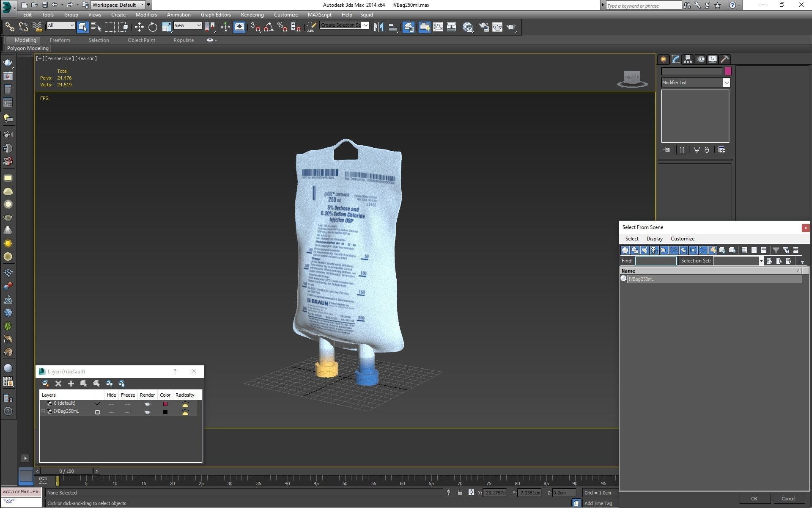Open Display menu in Select From Scene
This screenshot has height=508, width=812.
tap(655, 239)
